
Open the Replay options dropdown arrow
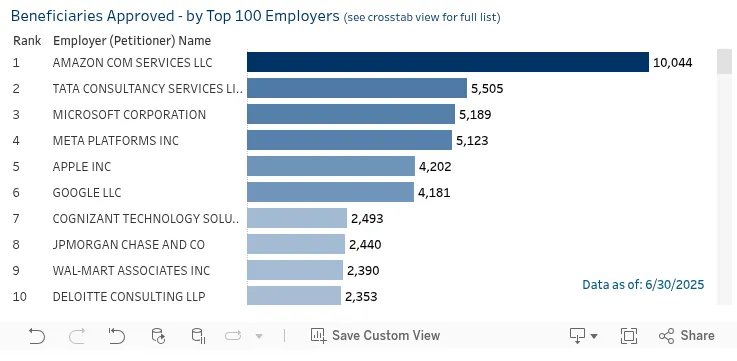coord(259,336)
